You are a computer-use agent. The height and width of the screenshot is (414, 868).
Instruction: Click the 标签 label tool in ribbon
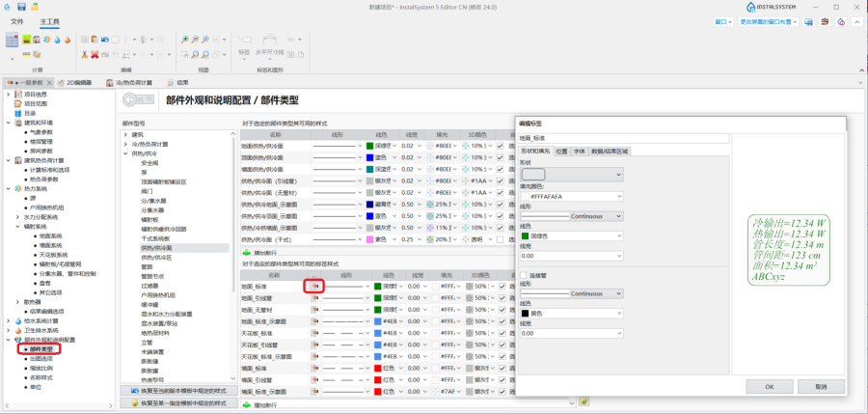point(244,45)
